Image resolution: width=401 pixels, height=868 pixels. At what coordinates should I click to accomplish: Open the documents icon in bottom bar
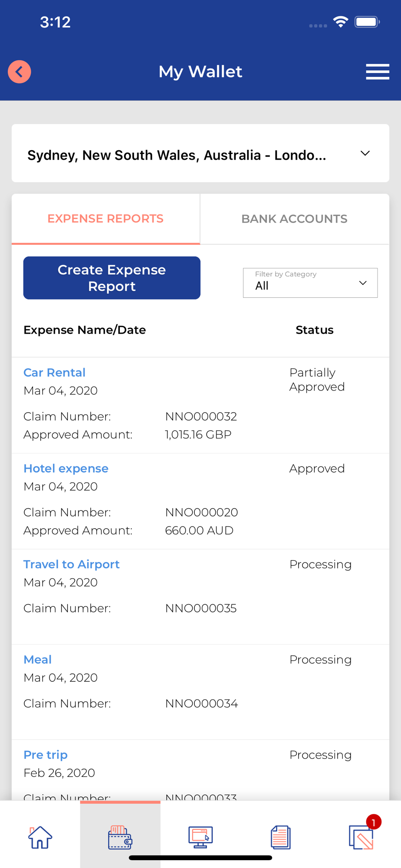[x=281, y=837]
